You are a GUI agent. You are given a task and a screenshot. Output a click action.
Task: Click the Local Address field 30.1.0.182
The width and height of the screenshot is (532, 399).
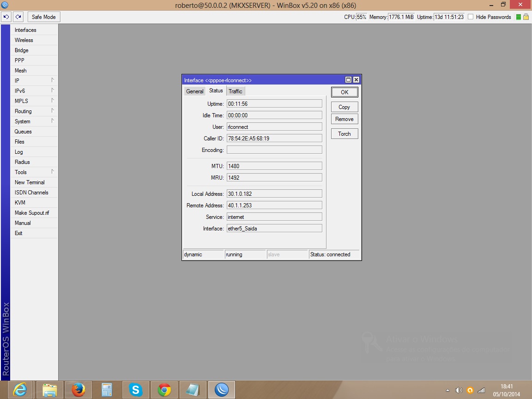coord(274,194)
